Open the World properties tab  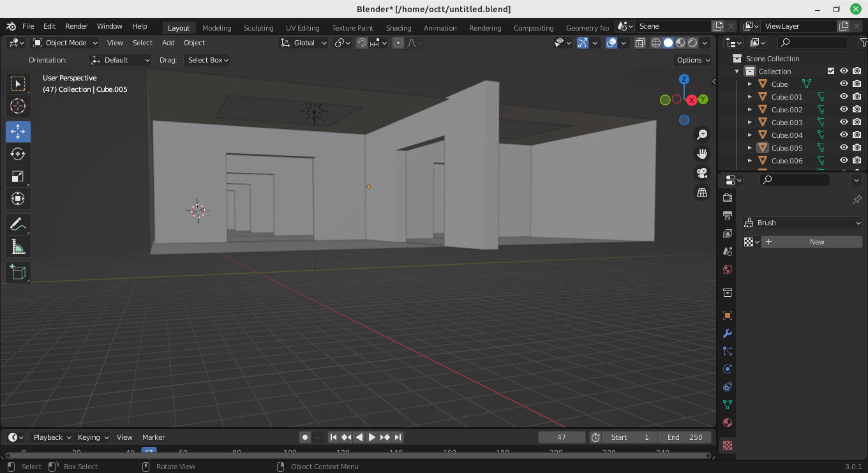pos(727,269)
